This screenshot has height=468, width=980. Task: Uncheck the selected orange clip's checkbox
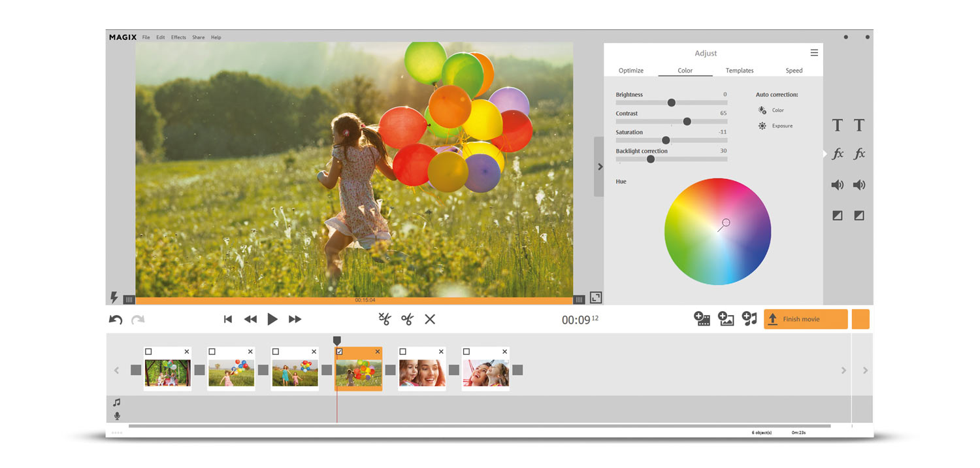[x=339, y=352]
